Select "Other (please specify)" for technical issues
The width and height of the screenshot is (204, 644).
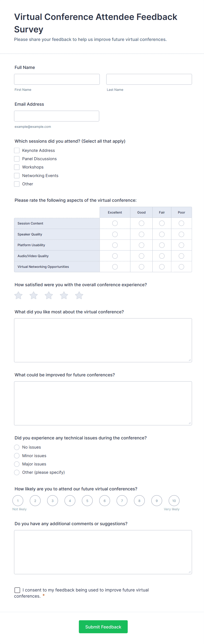17,472
